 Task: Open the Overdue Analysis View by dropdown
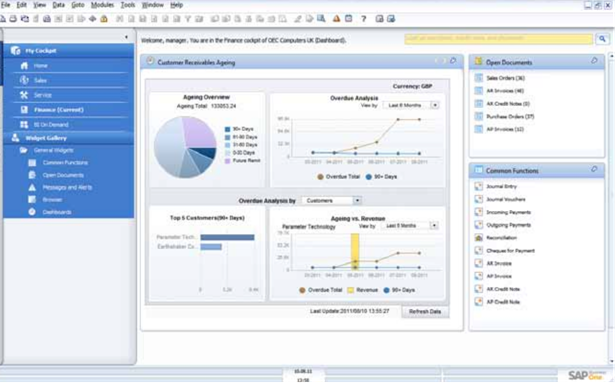point(435,105)
